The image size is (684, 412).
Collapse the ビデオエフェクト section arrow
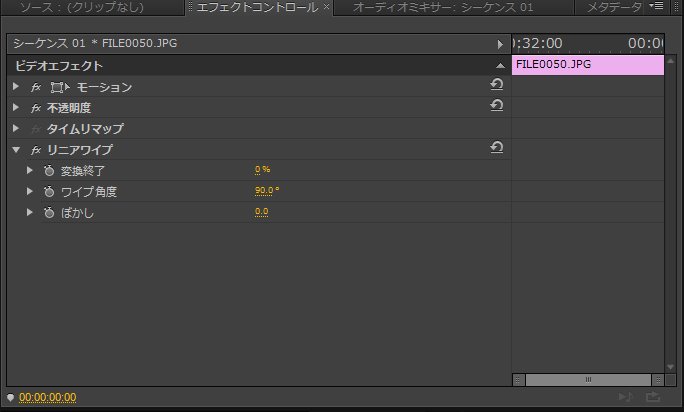point(500,66)
